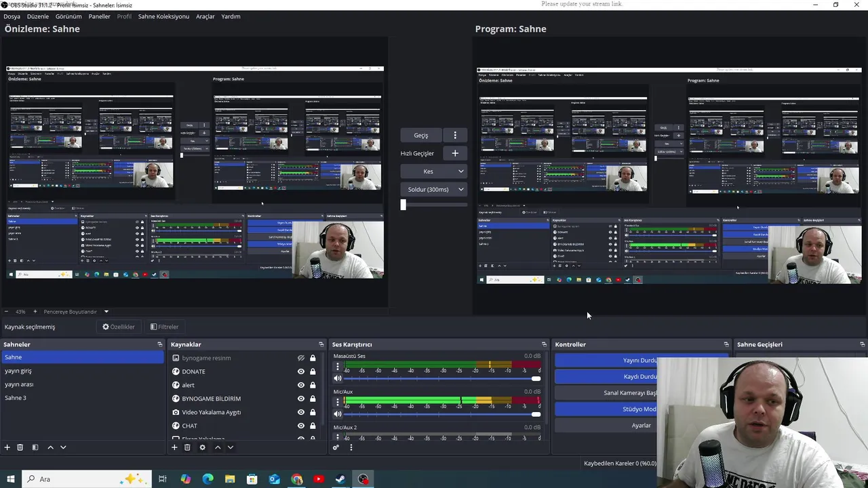Delete selected scene using the Sahneler trash icon
868x488 pixels.
20,447
